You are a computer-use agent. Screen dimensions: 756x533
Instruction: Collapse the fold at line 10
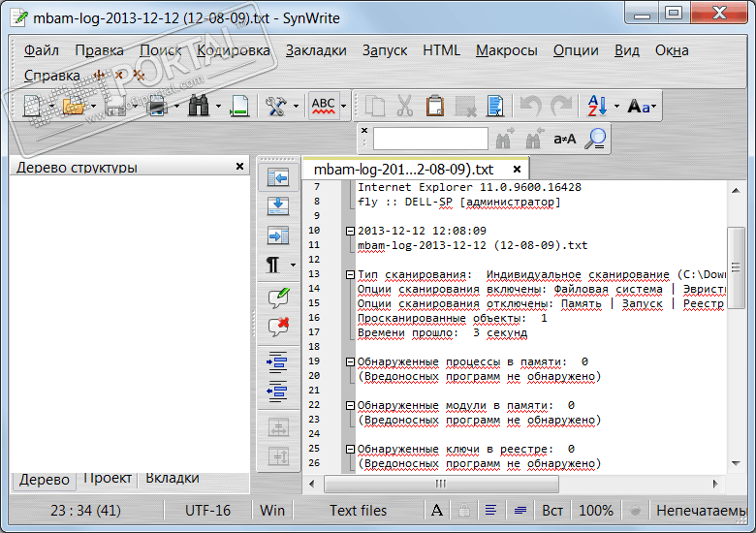tap(351, 232)
